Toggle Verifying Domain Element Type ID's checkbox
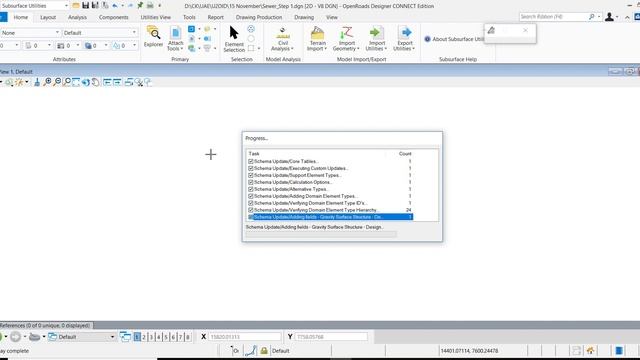The width and height of the screenshot is (640, 360). [251, 203]
